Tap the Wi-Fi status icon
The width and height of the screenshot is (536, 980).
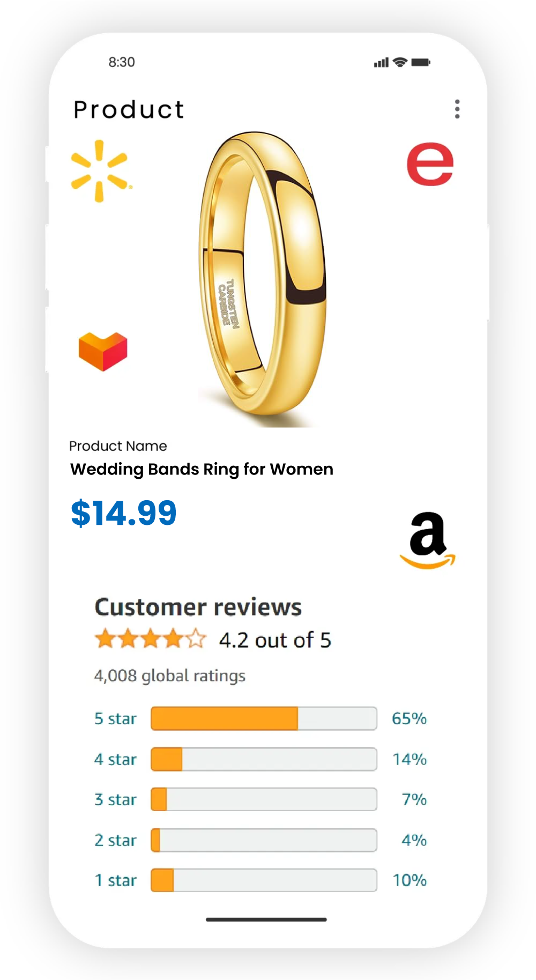click(x=400, y=62)
